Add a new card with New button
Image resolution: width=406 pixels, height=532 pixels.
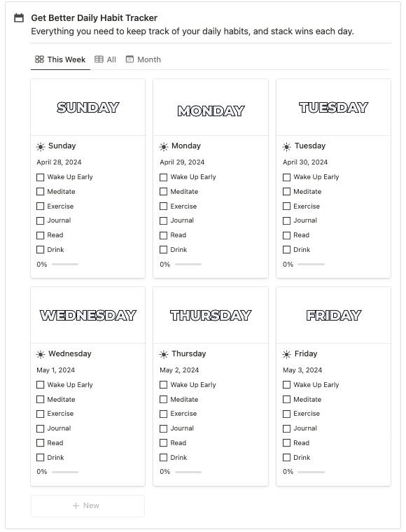coord(87,505)
